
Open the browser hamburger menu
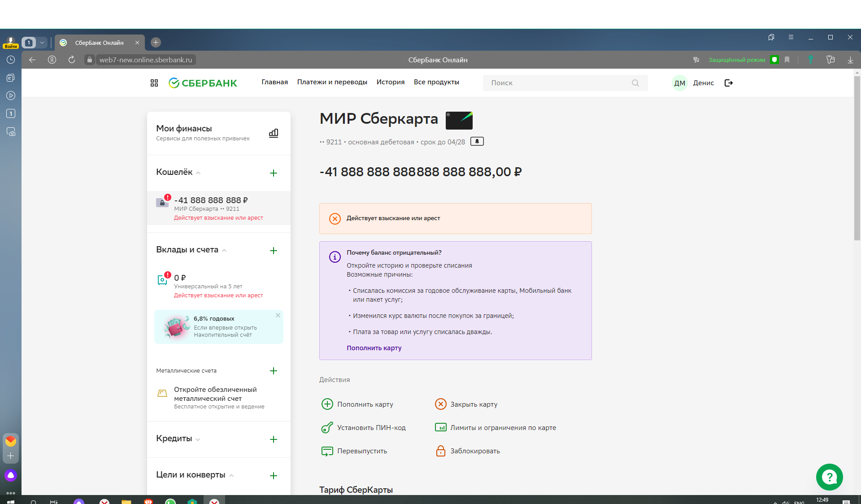(x=791, y=37)
